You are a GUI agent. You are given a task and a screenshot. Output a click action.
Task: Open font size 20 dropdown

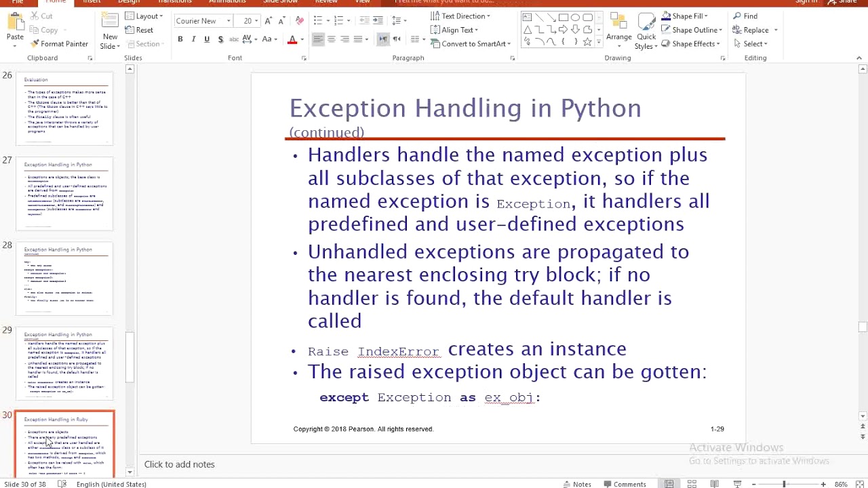tap(257, 21)
